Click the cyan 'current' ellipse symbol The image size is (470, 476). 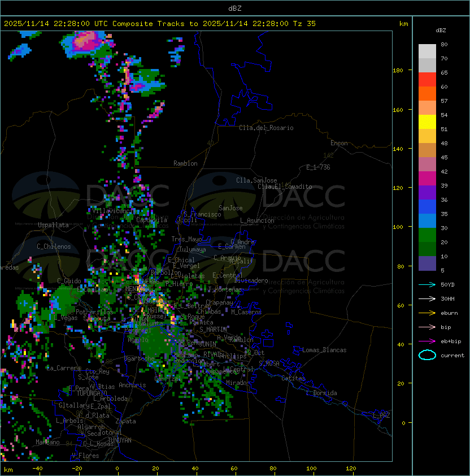427,355
